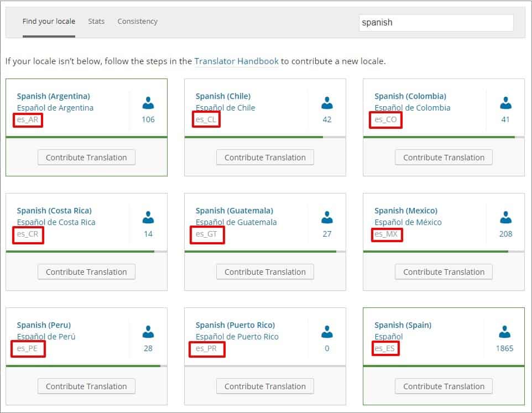
Task: Click the Español de Puerto Rico native name
Action: pyautogui.click(x=237, y=337)
